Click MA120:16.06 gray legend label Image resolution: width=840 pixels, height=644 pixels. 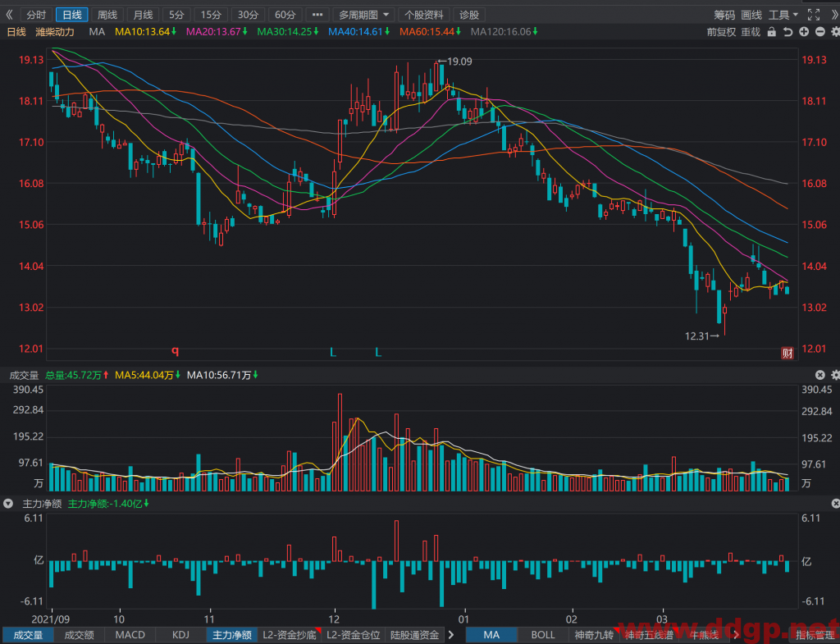pos(504,32)
